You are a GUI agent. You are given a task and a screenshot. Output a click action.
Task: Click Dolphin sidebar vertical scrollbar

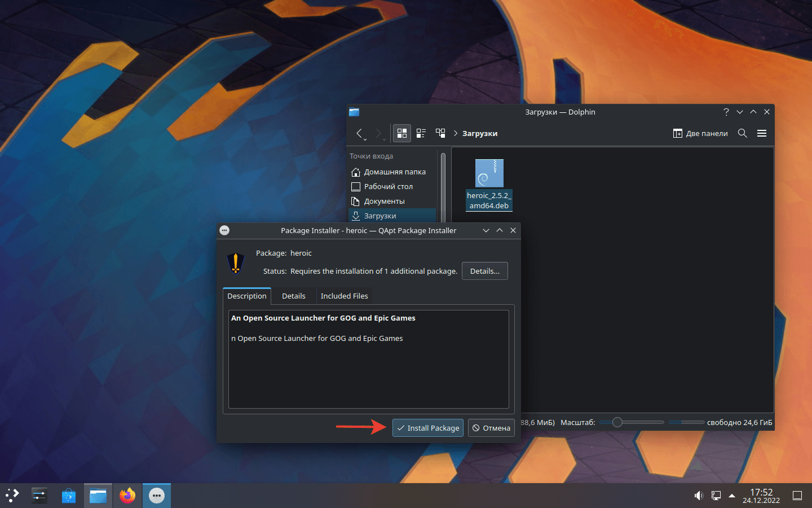pos(443,187)
